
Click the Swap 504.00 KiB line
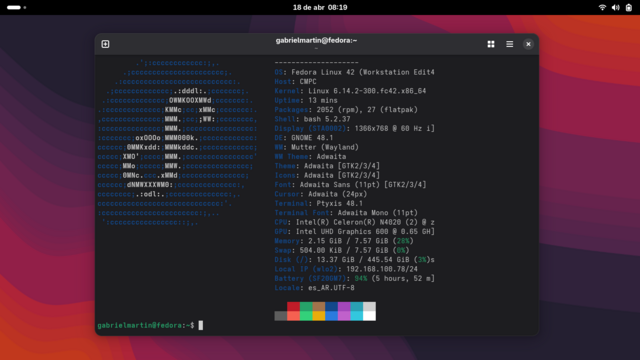tap(342, 251)
